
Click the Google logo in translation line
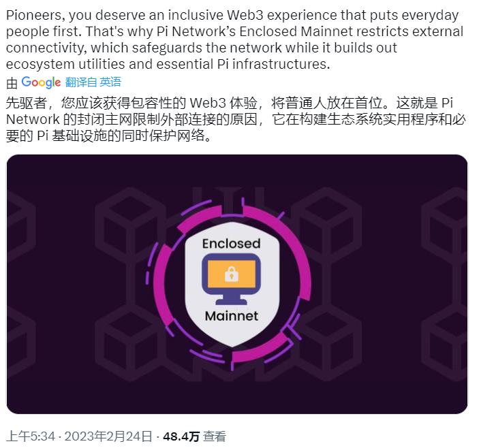coord(41,82)
